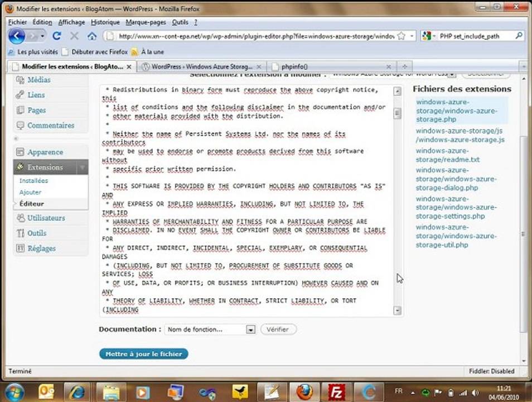Open the Nom de fonction dropdown
532x402 pixels.
coord(210,329)
